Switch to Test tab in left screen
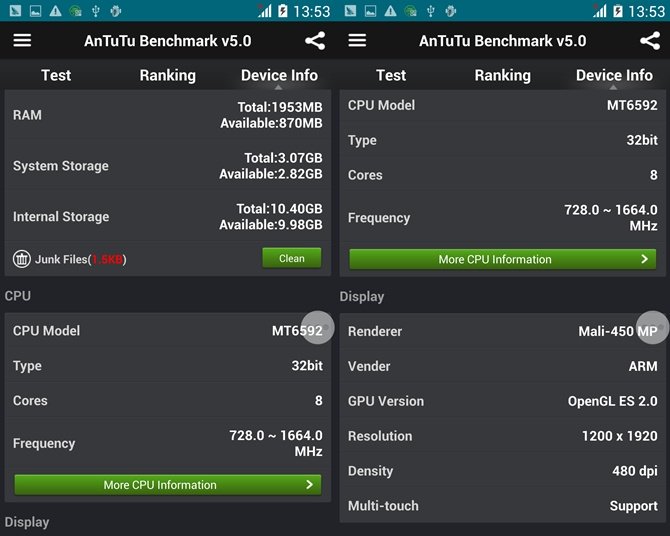 point(56,75)
